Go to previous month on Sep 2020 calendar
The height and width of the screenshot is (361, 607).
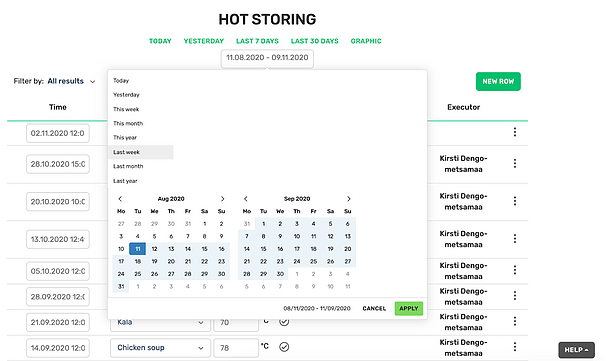[245, 198]
